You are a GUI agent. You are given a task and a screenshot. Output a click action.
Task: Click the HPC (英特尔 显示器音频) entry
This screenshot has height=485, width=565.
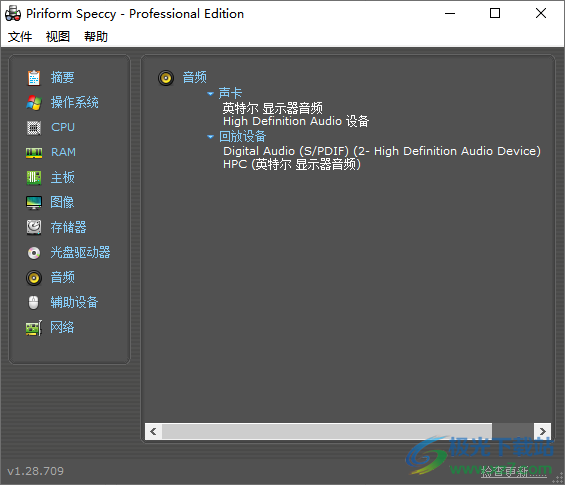click(x=292, y=164)
